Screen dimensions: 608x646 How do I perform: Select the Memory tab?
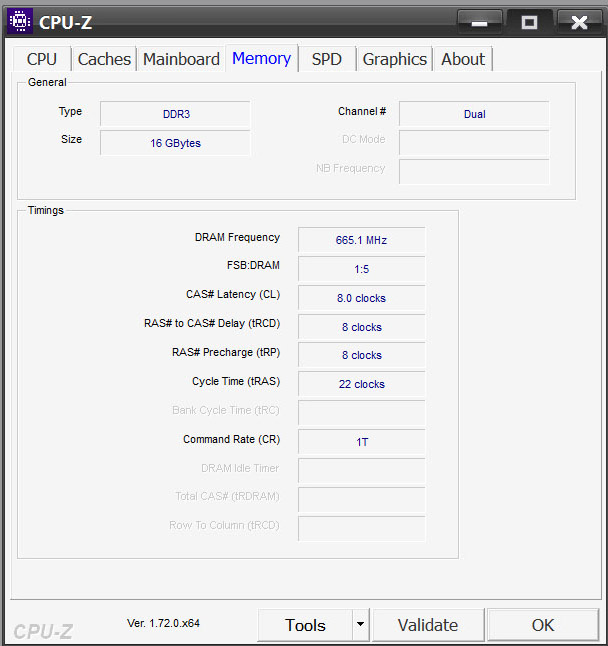tap(262, 58)
